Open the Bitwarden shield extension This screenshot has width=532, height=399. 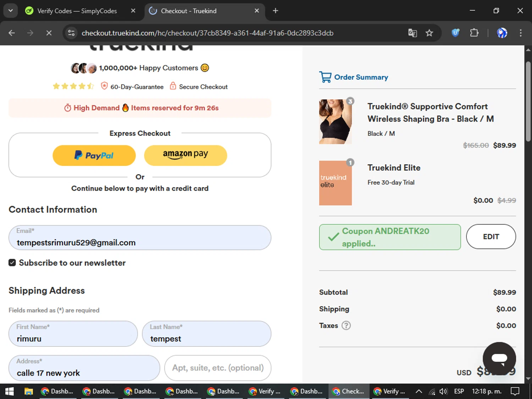pyautogui.click(x=455, y=33)
